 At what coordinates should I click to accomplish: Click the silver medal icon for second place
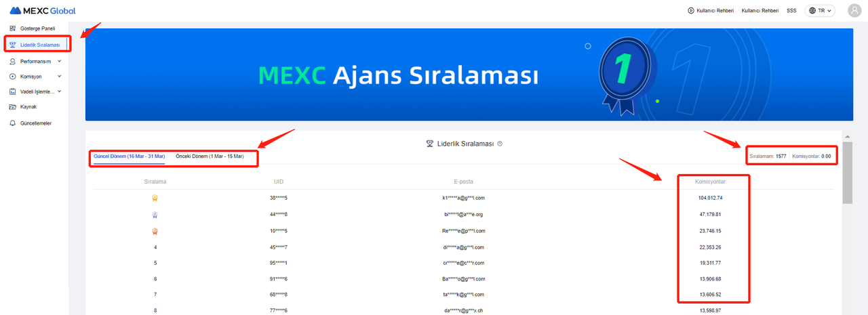pos(155,214)
